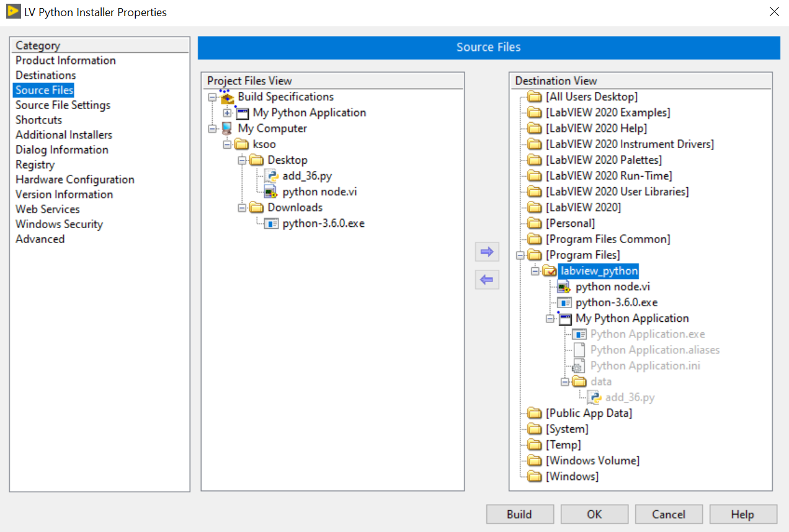Collapse the labview_python folder node
This screenshot has height=532, width=789.
pyautogui.click(x=535, y=271)
